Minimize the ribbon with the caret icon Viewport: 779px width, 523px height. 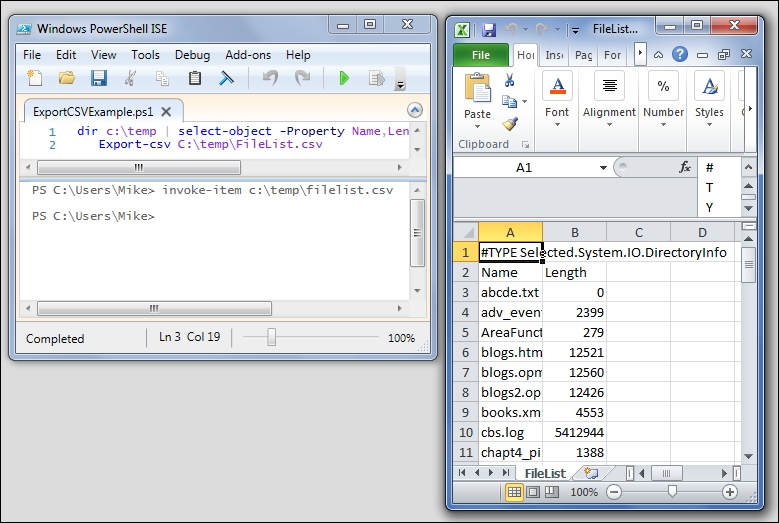(x=658, y=55)
